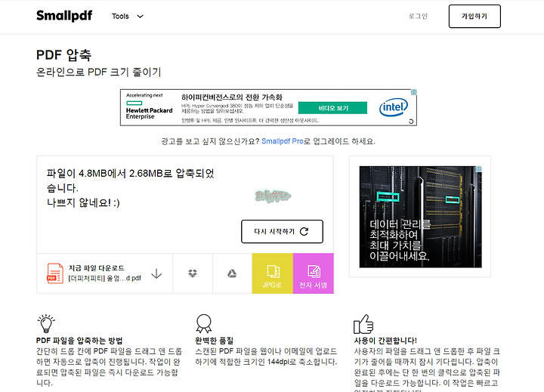Click the 지금 파일 다운로드 file name
544x392 pixels.
(x=105, y=278)
